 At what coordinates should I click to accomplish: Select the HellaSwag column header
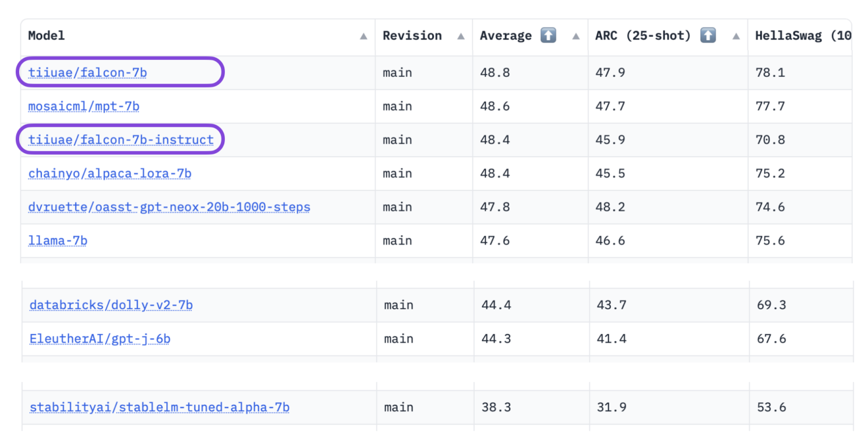802,36
